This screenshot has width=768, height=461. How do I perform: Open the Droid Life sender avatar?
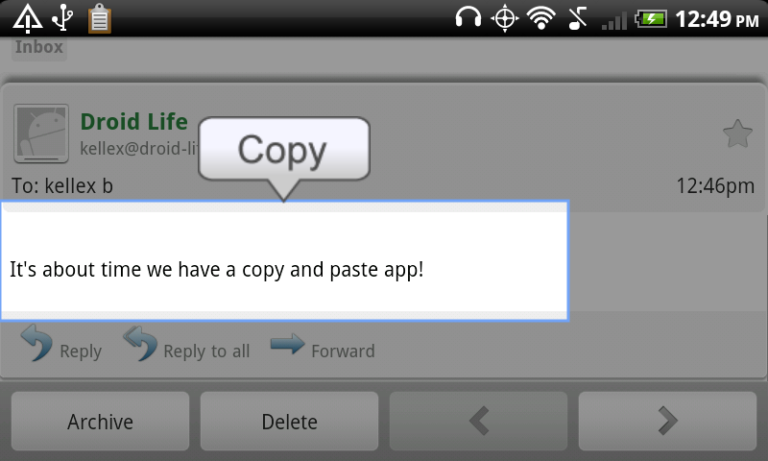pyautogui.click(x=41, y=133)
